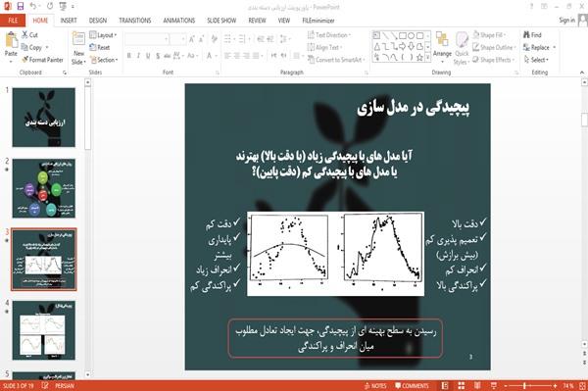Open the FILEminimizer tab
This screenshot has width=588, height=391.
coord(318,21)
